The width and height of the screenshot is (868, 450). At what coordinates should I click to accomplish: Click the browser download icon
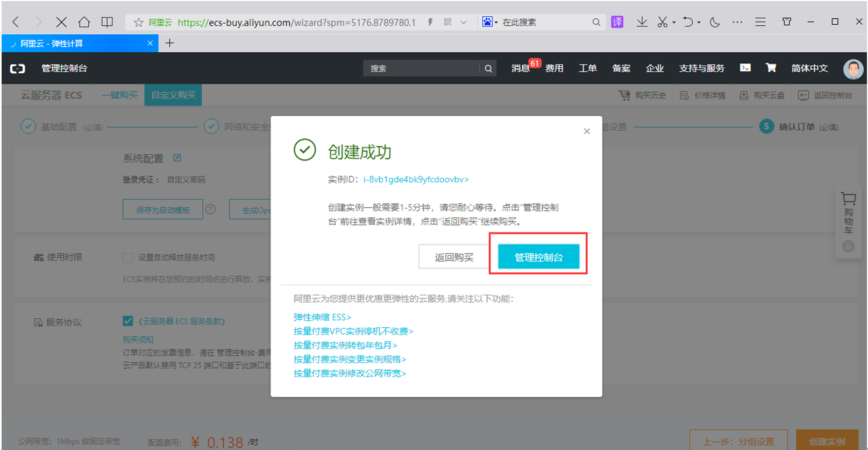[642, 22]
